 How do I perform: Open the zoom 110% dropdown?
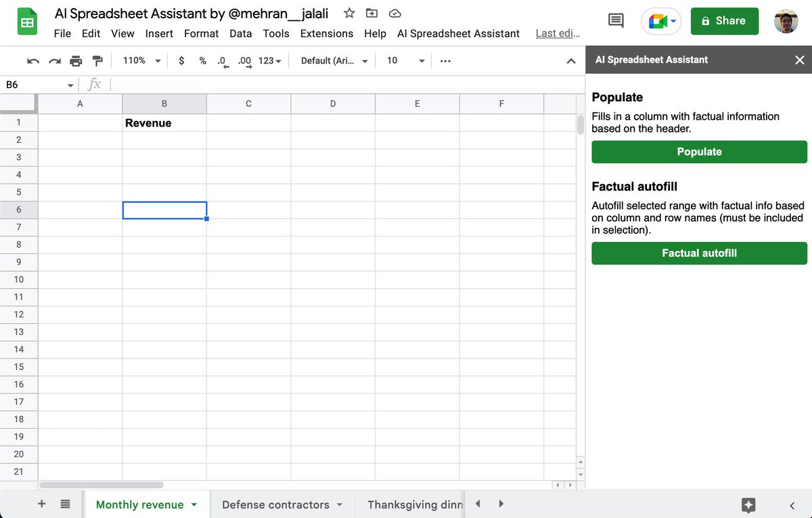pyautogui.click(x=142, y=61)
